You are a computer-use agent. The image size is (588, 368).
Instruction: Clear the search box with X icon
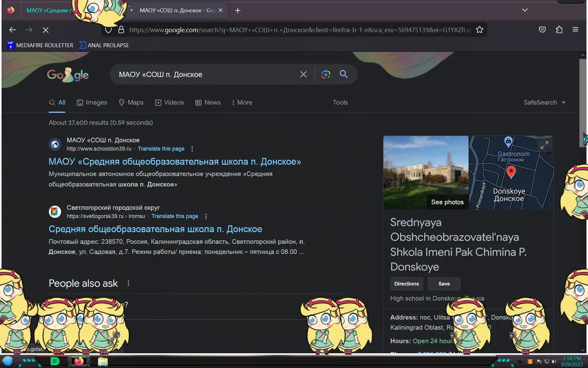303,74
